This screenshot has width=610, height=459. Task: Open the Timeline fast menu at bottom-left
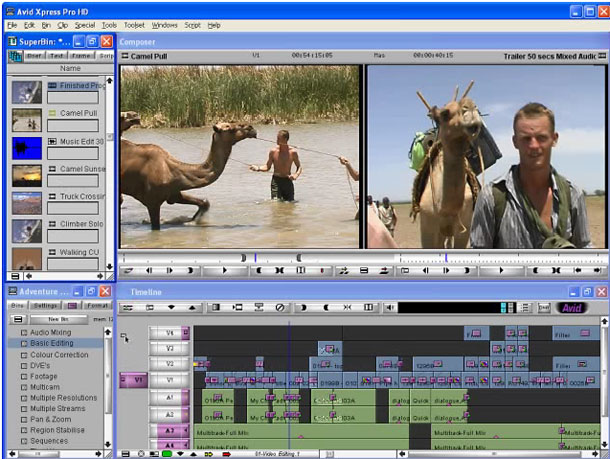[x=125, y=454]
